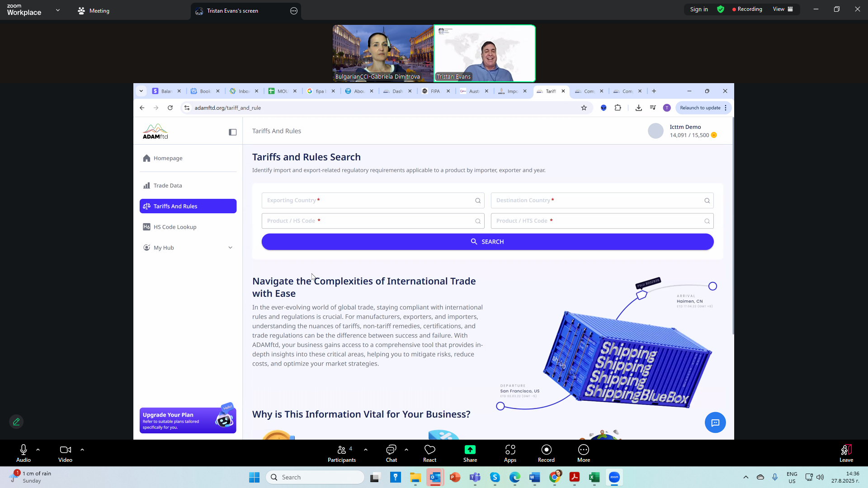Expand the Audio options caret
The height and width of the screenshot is (488, 868).
tap(38, 450)
